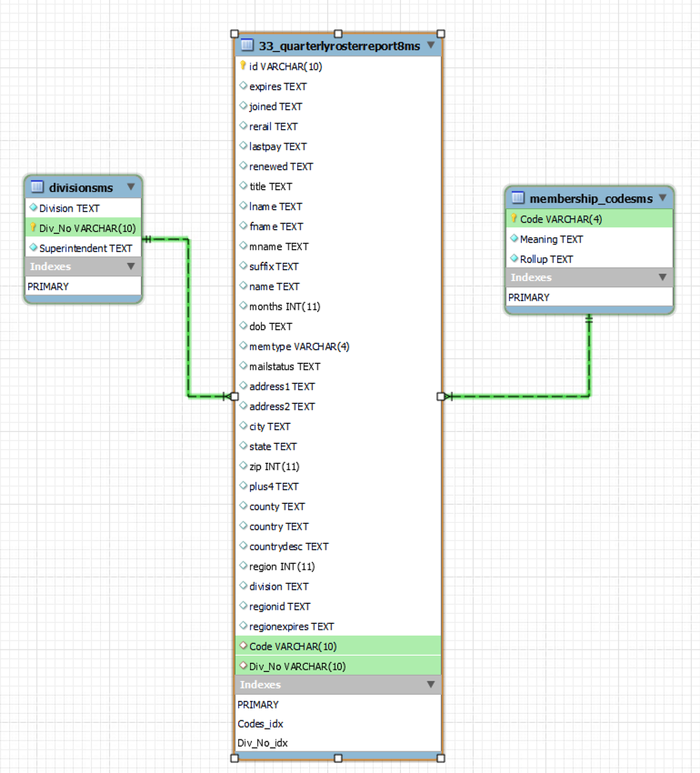
Task: Select the bottom-center resize handle of roster table
Action: [338, 758]
